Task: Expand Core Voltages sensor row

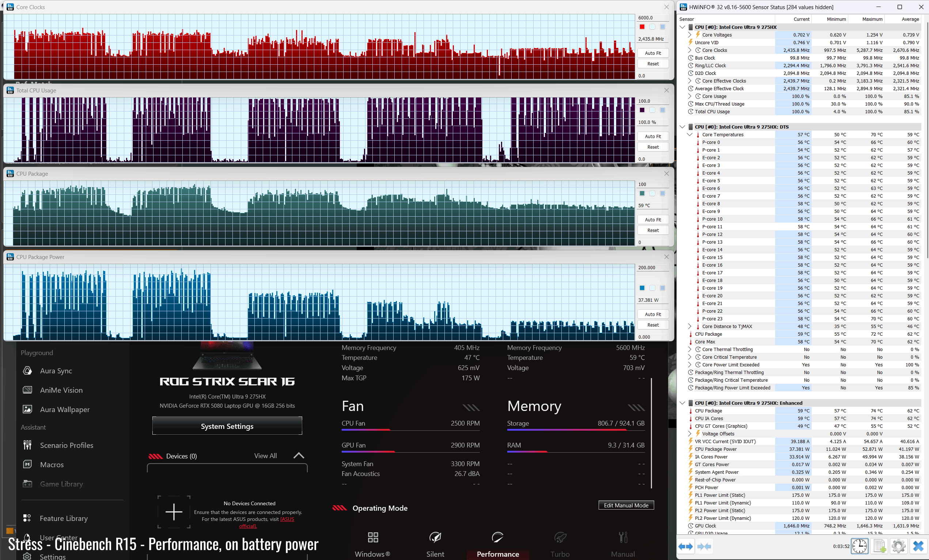Action: (x=690, y=35)
